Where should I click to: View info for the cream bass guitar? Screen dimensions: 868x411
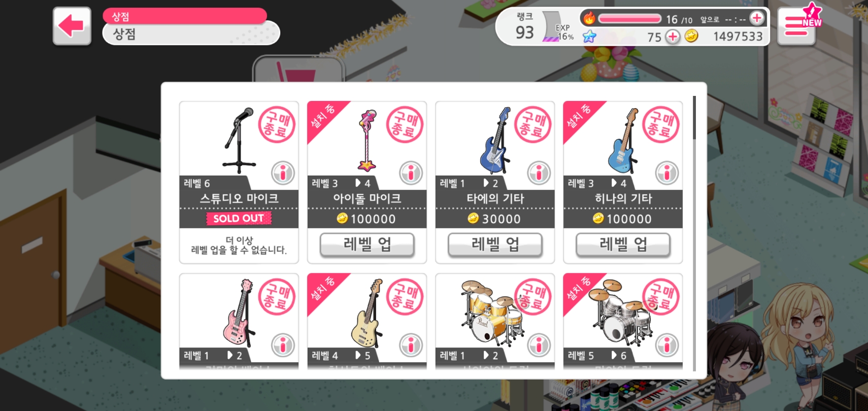click(411, 345)
